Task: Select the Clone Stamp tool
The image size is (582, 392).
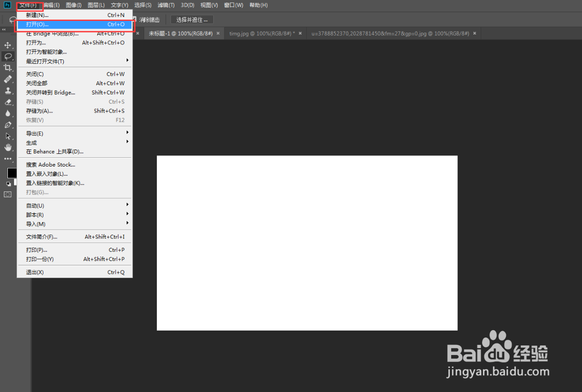Action: (x=8, y=91)
